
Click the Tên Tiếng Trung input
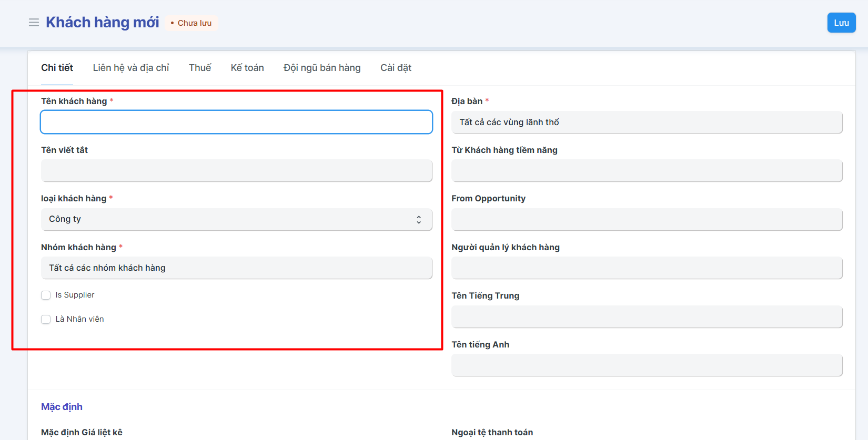coord(647,317)
